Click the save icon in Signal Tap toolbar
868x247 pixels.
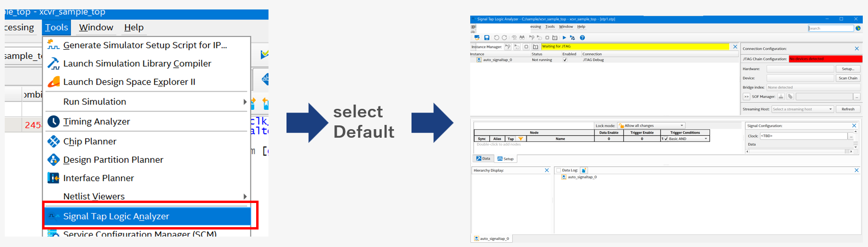[x=486, y=38]
